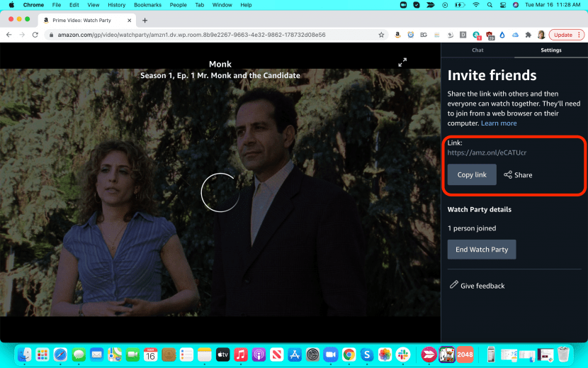588x368 pixels.
Task: Open a new Chrome tab
Action: tap(145, 21)
